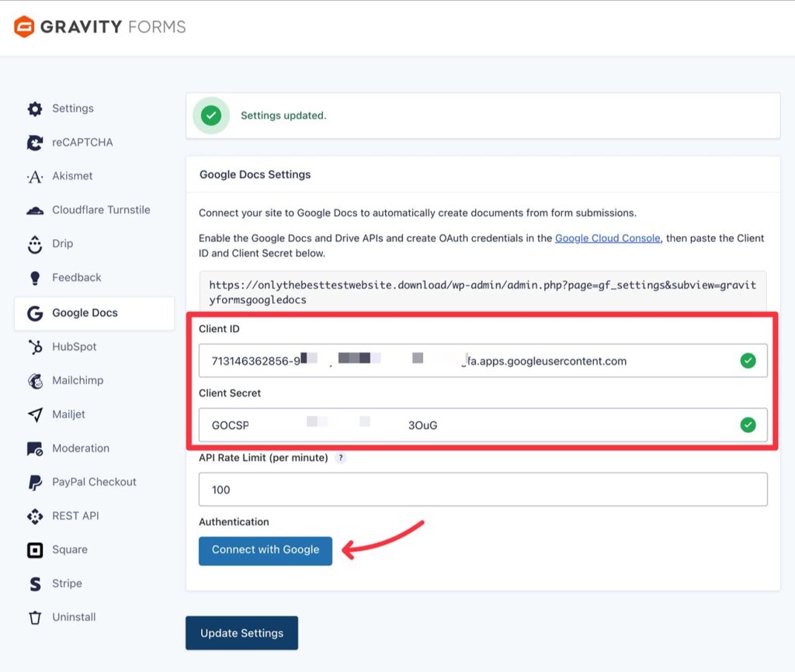Click the Mailchimp monkey icon
This screenshot has height=672, width=795.
[x=35, y=380]
